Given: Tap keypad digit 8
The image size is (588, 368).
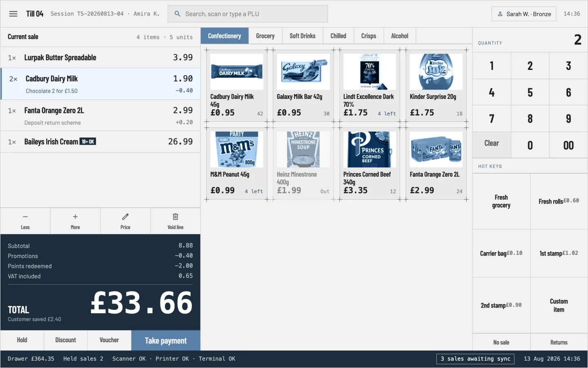Looking at the screenshot, I should [530, 119].
